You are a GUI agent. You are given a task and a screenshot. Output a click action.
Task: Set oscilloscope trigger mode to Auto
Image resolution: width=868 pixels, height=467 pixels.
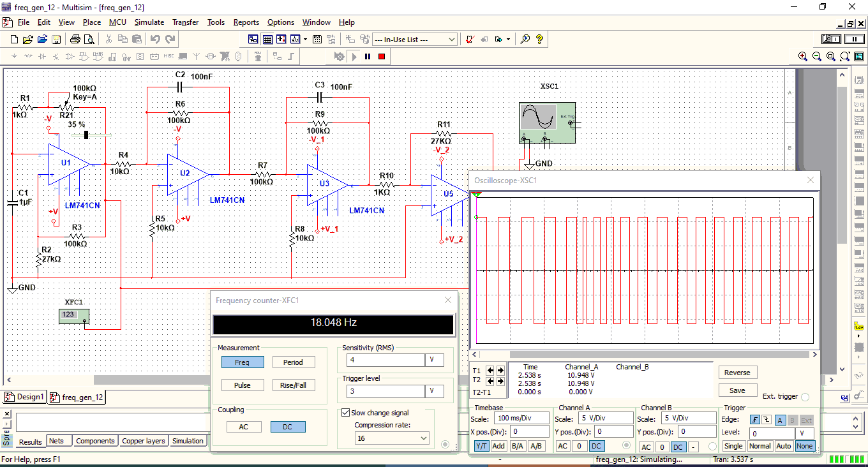pyautogui.click(x=784, y=446)
